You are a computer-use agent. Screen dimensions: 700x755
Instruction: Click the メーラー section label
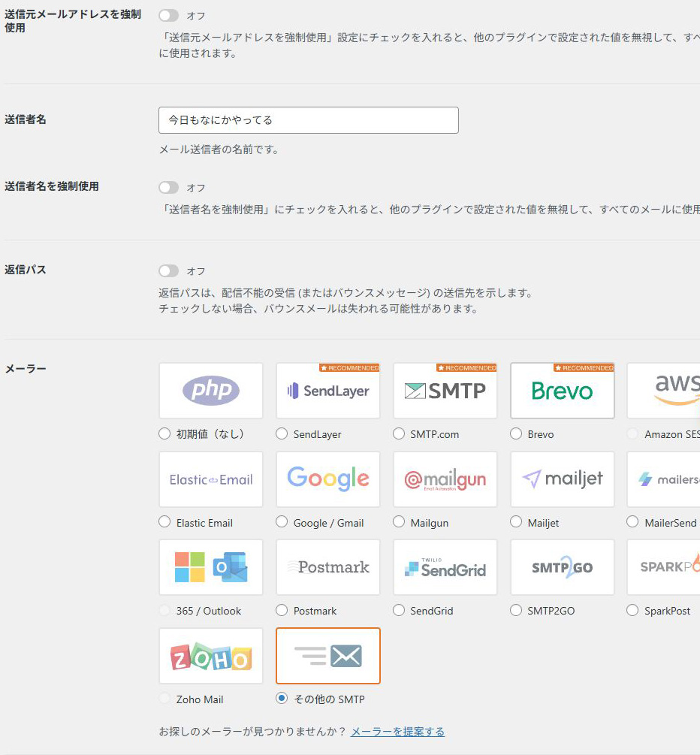(x=26, y=369)
